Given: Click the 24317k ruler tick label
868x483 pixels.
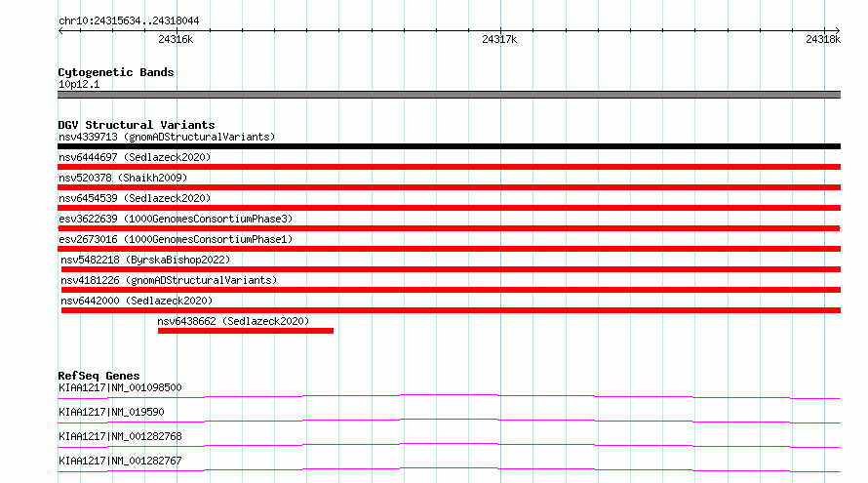Looking at the screenshot, I should [x=499, y=39].
